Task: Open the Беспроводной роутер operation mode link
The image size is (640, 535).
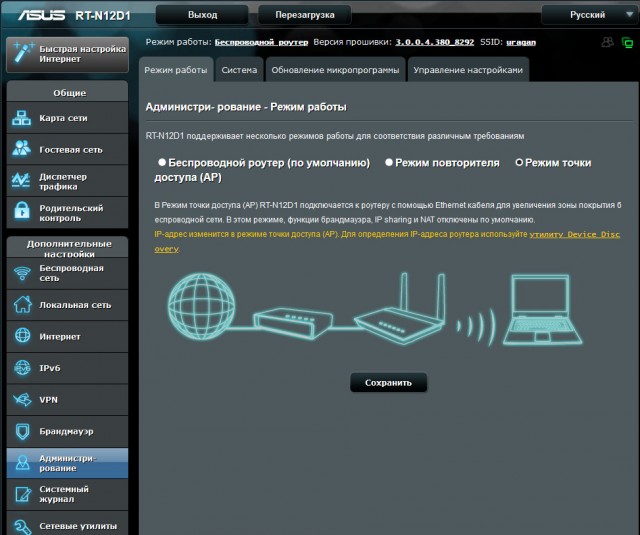Action: tap(261, 42)
